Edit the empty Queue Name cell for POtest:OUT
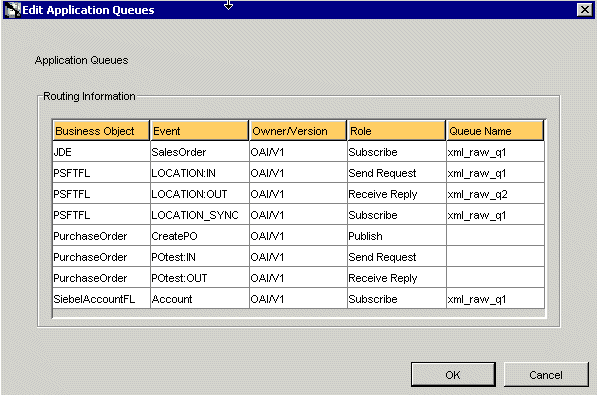Viewport: 597px width, 395px height. (x=495, y=278)
